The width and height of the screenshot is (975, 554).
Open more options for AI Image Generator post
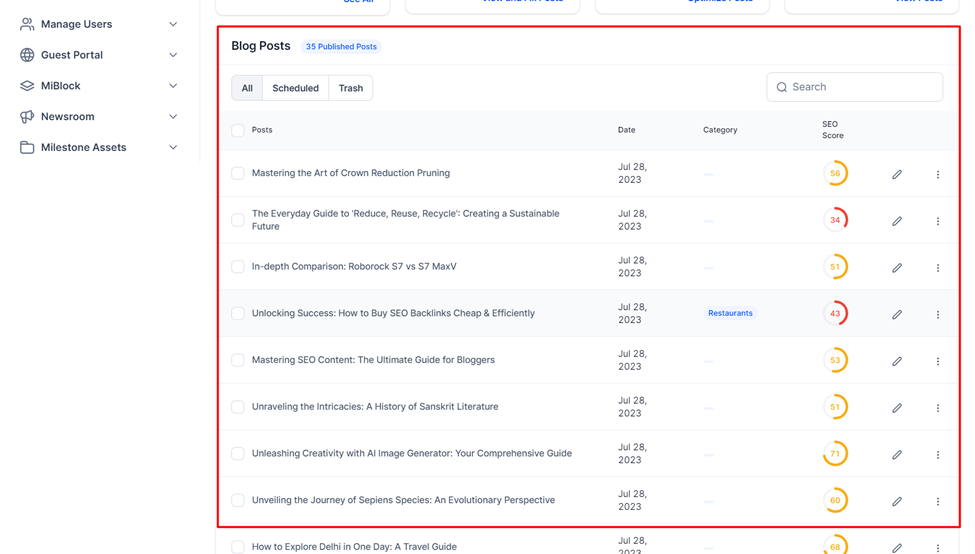pyautogui.click(x=938, y=455)
